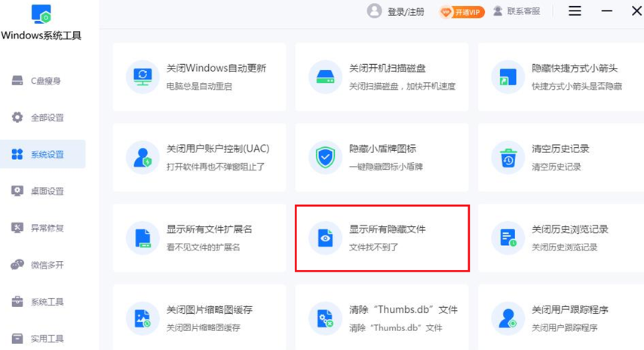
Task: Click the 显示所有文件扩展名 title
Action: coord(209,229)
